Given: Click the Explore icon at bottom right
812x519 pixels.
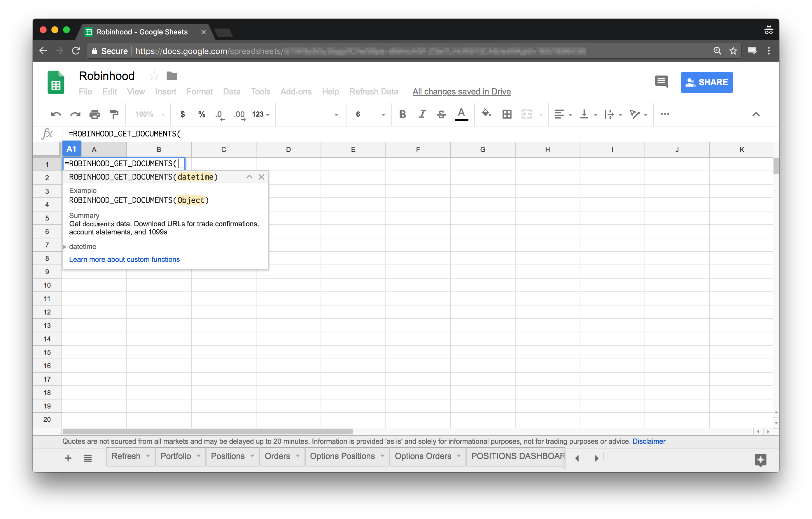Looking at the screenshot, I should 760,460.
